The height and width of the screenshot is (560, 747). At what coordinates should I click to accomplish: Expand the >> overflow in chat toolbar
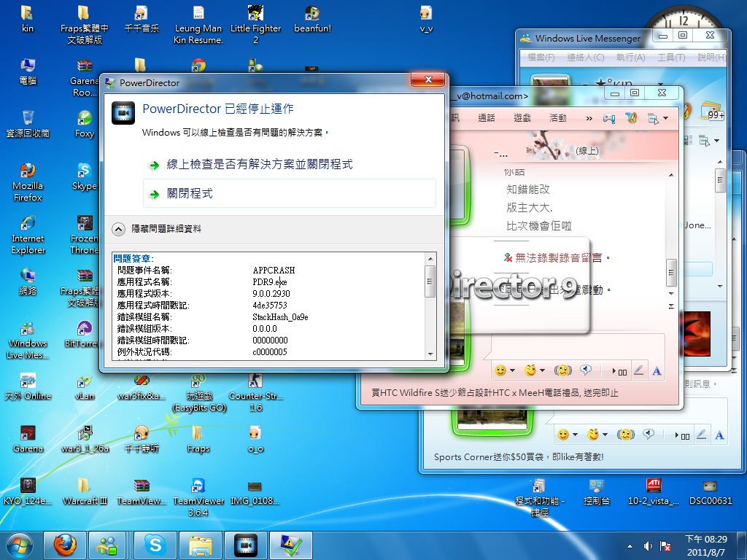coord(590,118)
